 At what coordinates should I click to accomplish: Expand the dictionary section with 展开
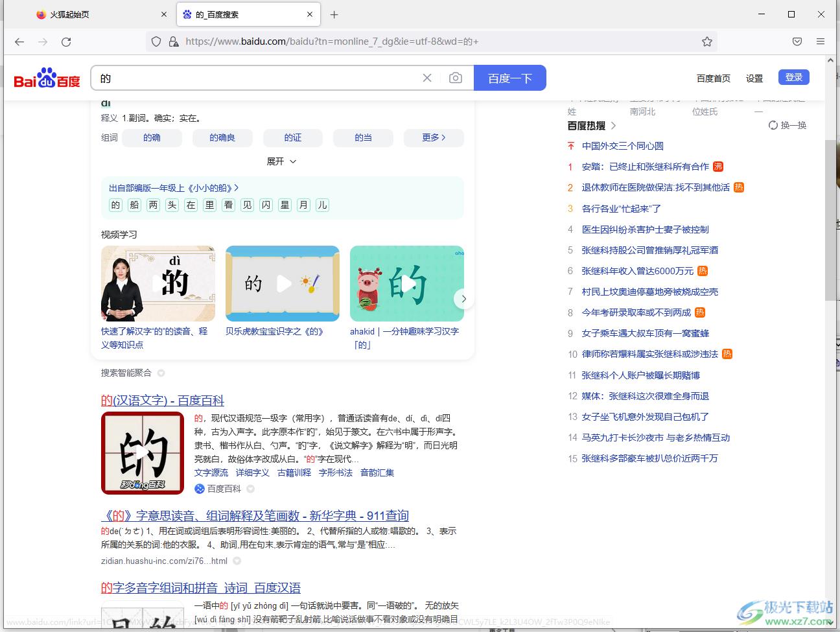click(282, 161)
